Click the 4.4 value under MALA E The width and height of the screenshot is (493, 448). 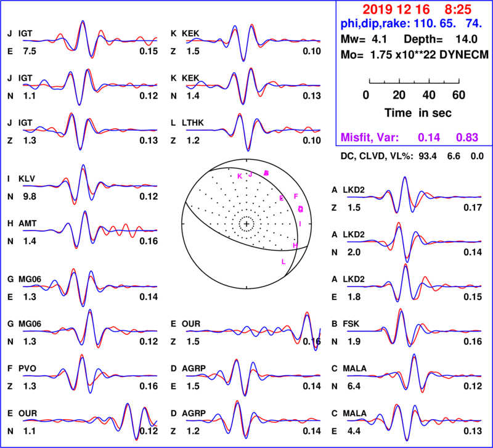(354, 431)
